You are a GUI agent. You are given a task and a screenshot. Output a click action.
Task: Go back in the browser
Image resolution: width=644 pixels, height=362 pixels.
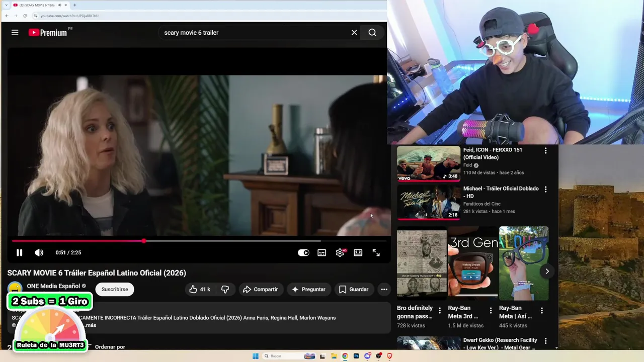click(7, 16)
